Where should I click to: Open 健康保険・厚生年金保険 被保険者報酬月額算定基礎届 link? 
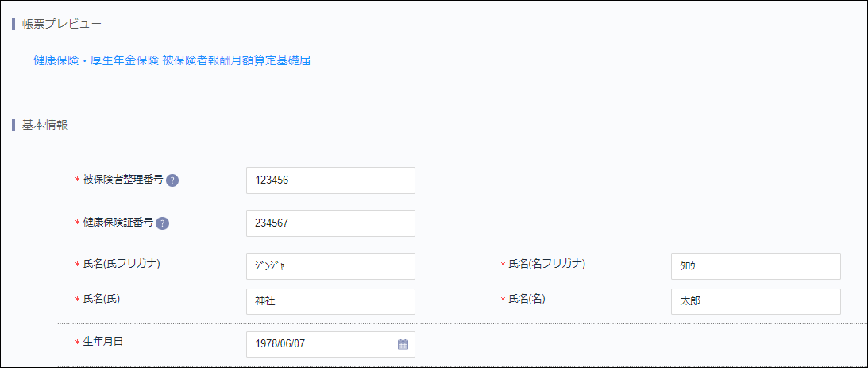click(x=172, y=61)
